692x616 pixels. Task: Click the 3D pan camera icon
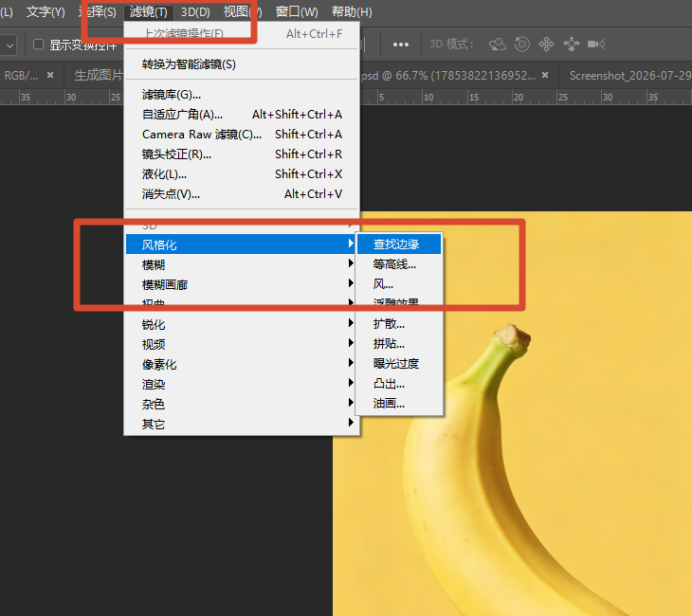(546, 45)
